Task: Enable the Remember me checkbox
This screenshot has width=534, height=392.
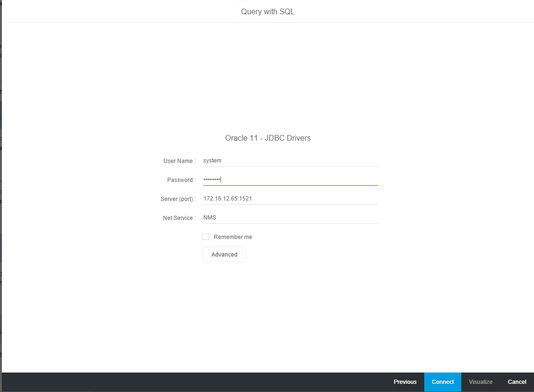Action: (x=206, y=237)
